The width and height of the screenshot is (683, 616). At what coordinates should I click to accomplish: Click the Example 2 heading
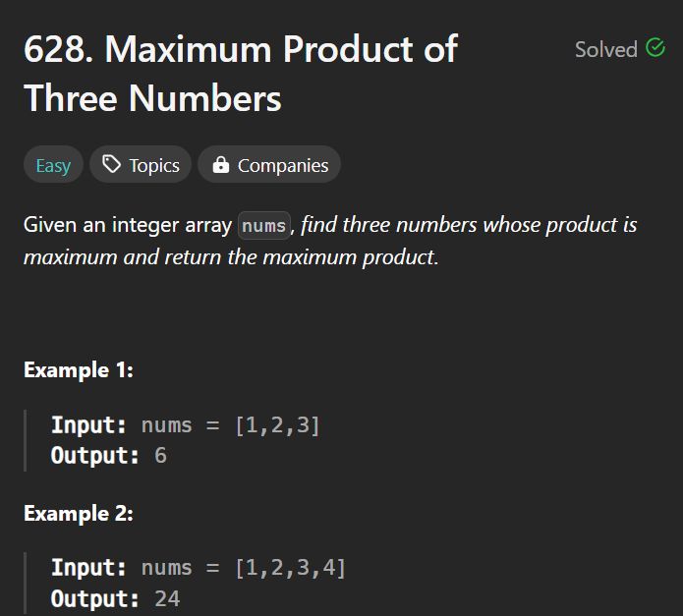79,514
